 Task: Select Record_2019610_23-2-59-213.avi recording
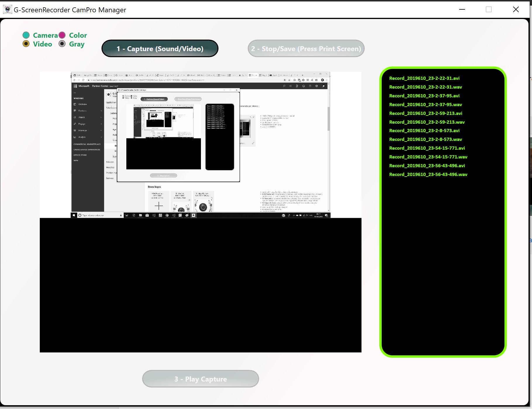[x=426, y=113]
